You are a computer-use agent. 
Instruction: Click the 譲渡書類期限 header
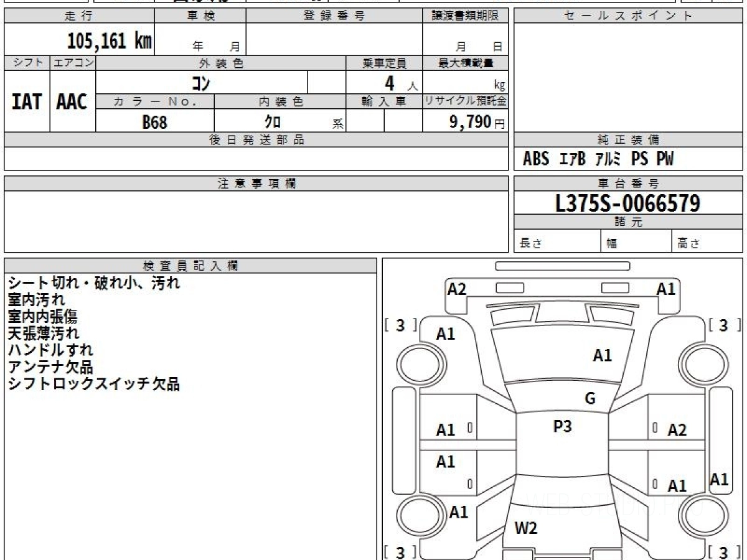point(466,16)
